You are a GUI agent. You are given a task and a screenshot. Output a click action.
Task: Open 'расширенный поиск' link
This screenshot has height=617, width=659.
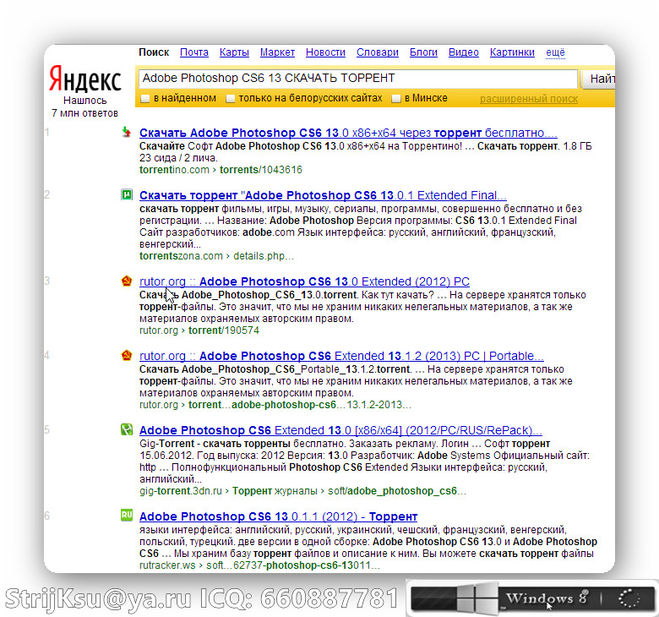[529, 99]
